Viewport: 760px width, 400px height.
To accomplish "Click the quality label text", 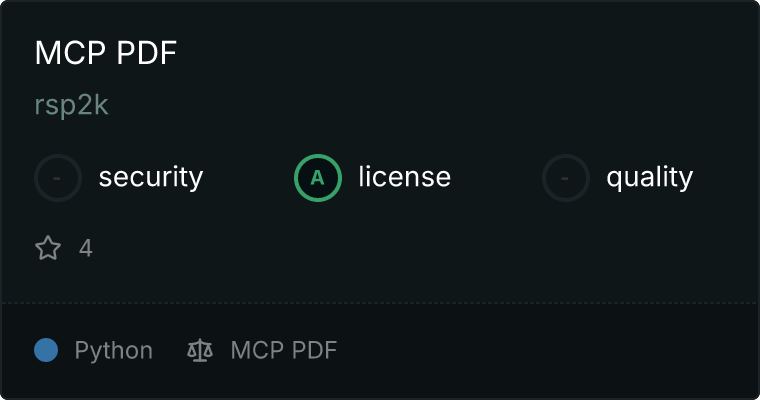I will point(649,177).
